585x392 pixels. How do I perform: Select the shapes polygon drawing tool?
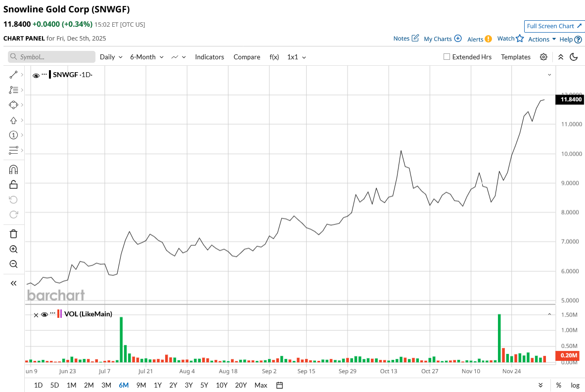pos(13,105)
